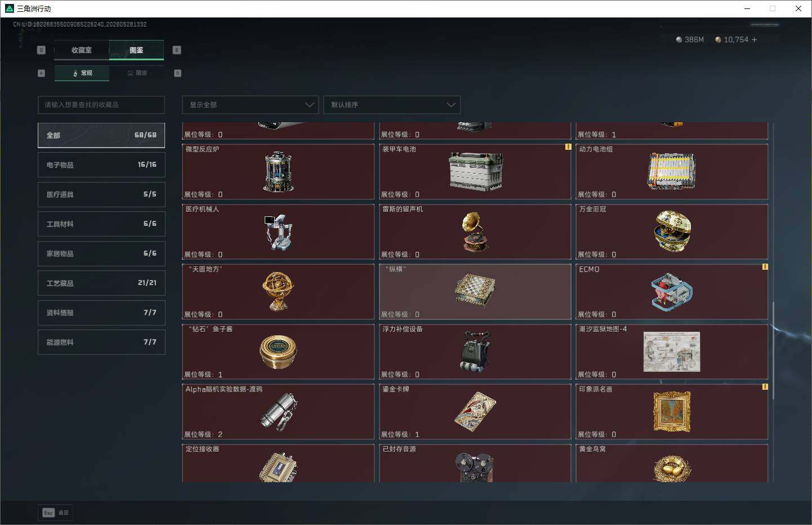The width and height of the screenshot is (812, 525).
Task: Click 展位等级: 1 on the 鎏金卡牌 card
Action: [x=400, y=434]
